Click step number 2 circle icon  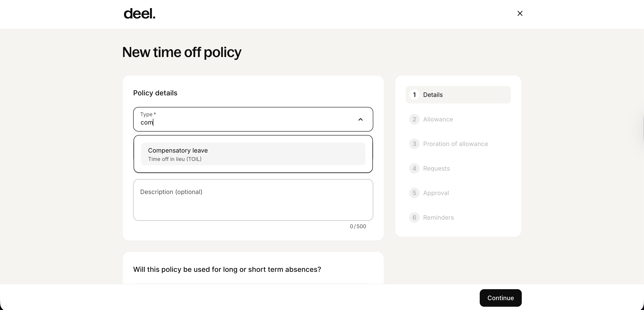tap(414, 119)
